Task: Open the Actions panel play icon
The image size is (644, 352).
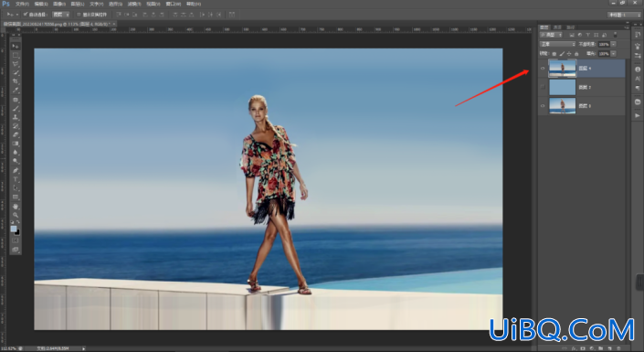Action: (x=638, y=115)
